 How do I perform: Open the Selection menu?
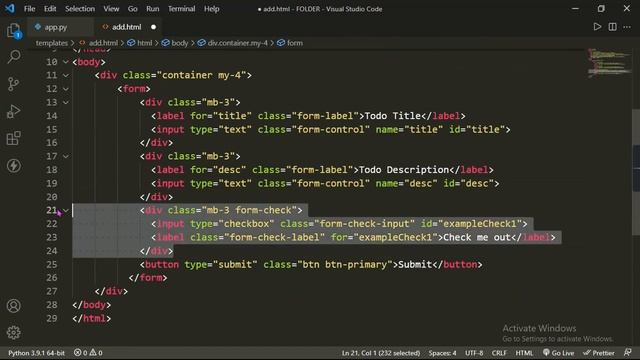coord(80,9)
